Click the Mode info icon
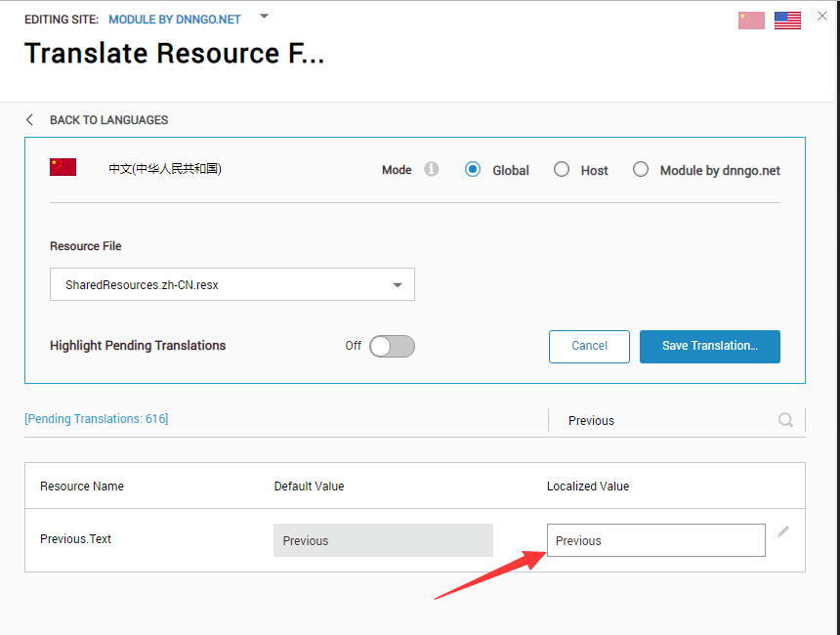The width and height of the screenshot is (840, 635). [432, 169]
